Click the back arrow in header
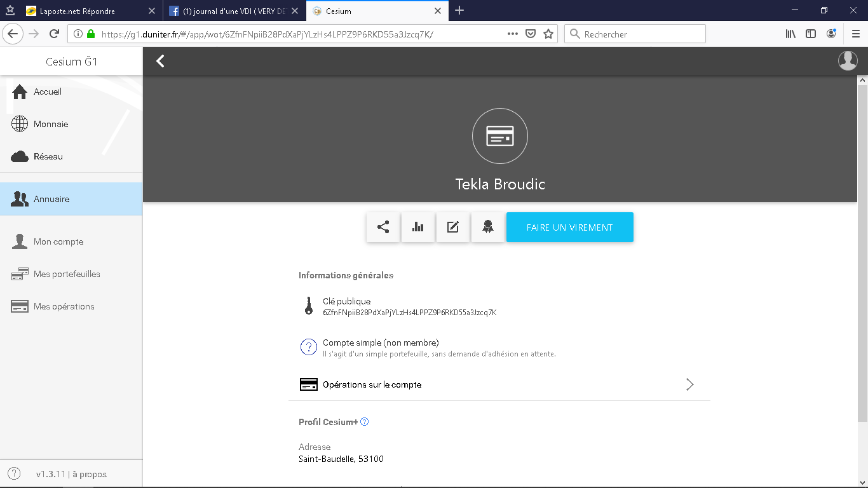This screenshot has width=868, height=488. tap(161, 61)
